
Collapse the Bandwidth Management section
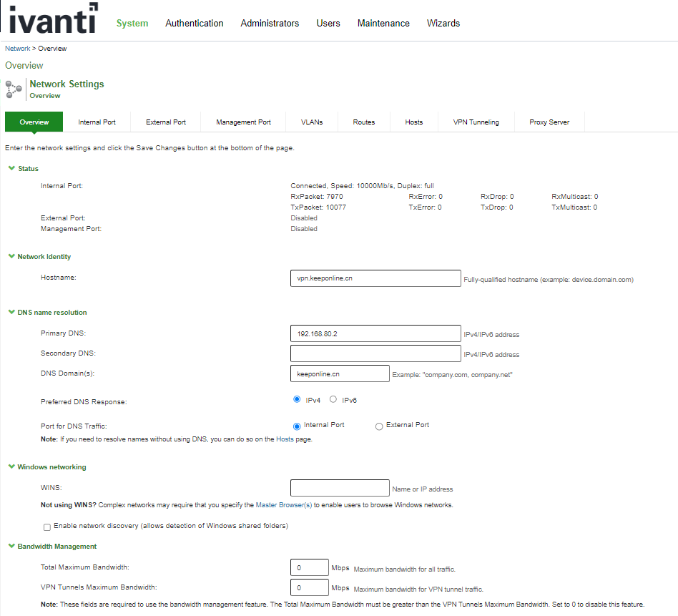11,547
